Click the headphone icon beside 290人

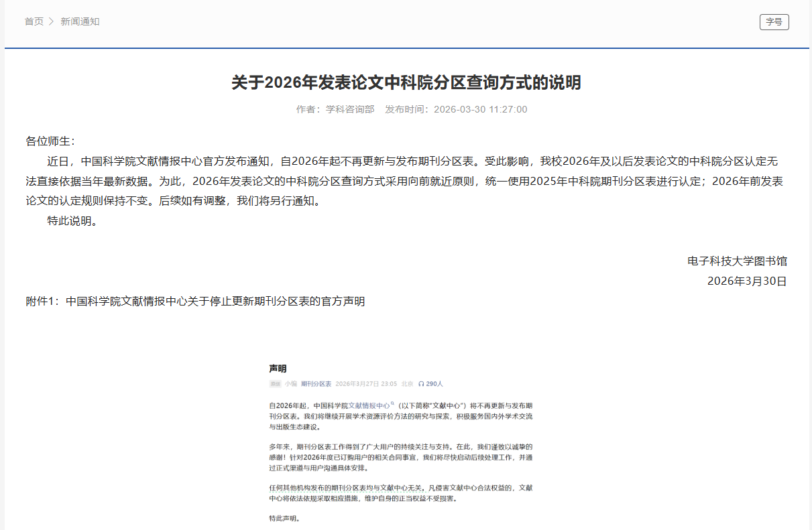coord(421,384)
